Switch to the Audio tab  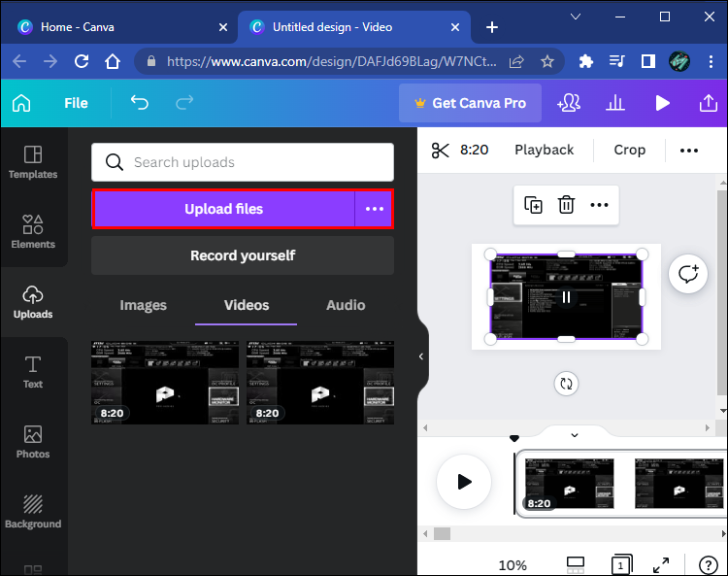[346, 305]
